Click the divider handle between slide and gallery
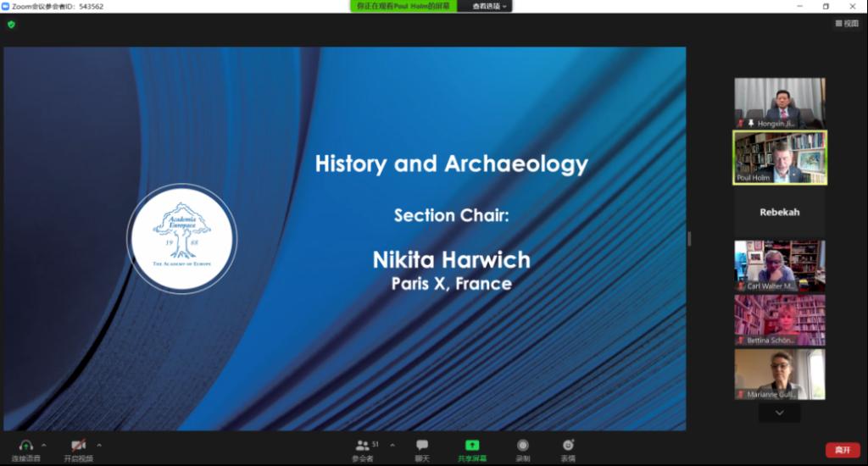The height and width of the screenshot is (466, 868). [688, 239]
